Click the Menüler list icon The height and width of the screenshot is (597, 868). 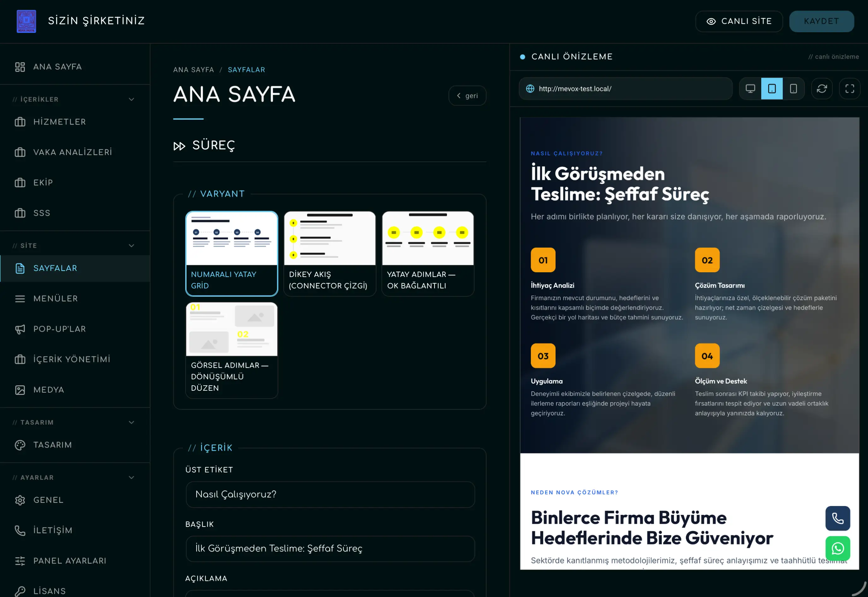tap(20, 299)
